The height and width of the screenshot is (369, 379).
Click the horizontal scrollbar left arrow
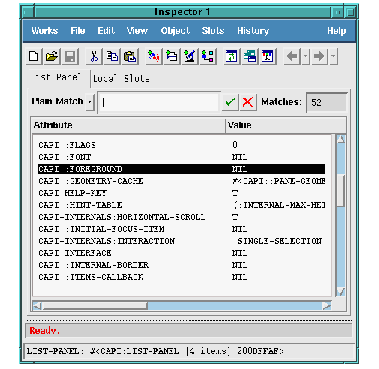click(x=38, y=306)
